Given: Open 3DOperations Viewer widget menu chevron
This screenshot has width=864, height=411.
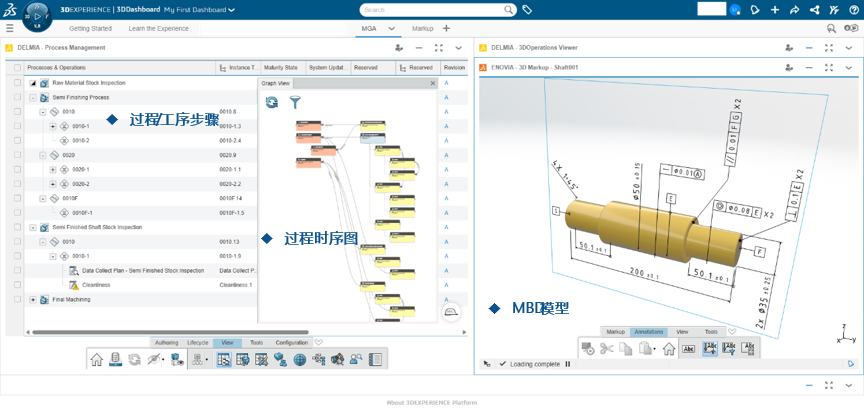Looking at the screenshot, I should pos(849,48).
